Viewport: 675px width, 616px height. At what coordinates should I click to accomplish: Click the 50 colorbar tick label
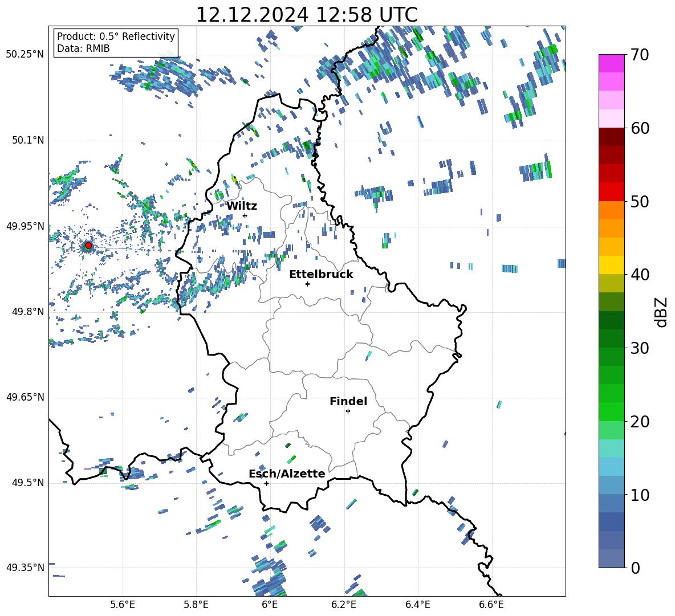(x=640, y=201)
